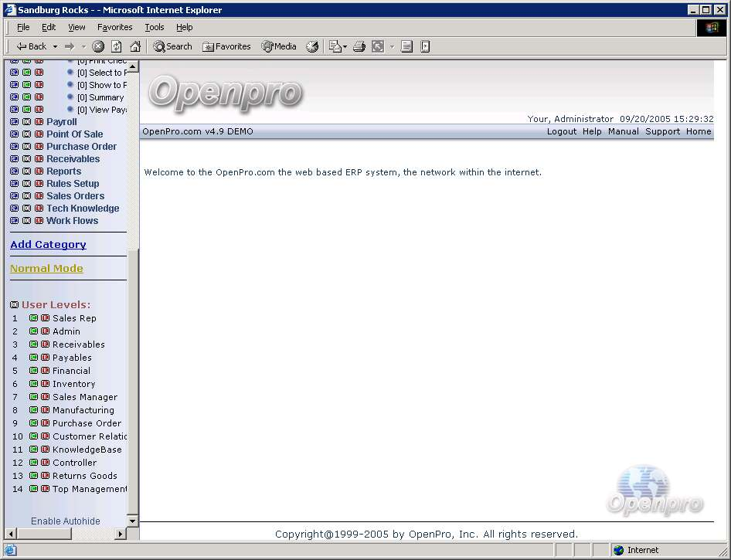The image size is (731, 560).
Task: Click the green icon beside Admin user level
Action: click(33, 331)
